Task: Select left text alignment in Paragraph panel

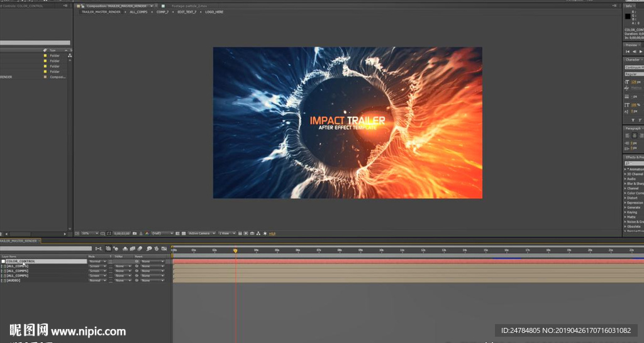Action: (627, 135)
